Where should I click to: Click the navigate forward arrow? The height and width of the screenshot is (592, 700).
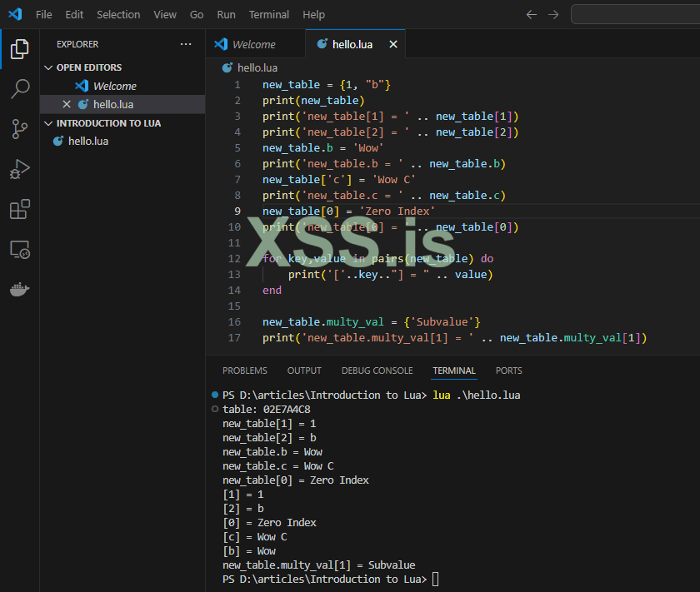click(553, 14)
